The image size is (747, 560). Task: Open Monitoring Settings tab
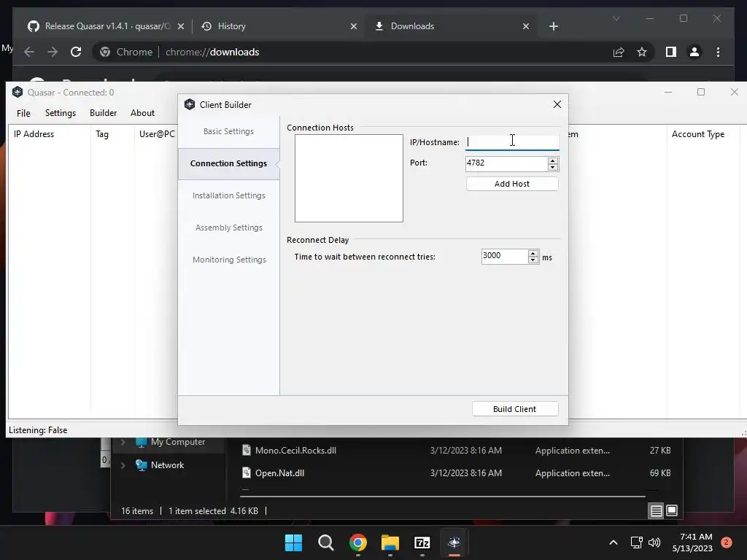[228, 260]
